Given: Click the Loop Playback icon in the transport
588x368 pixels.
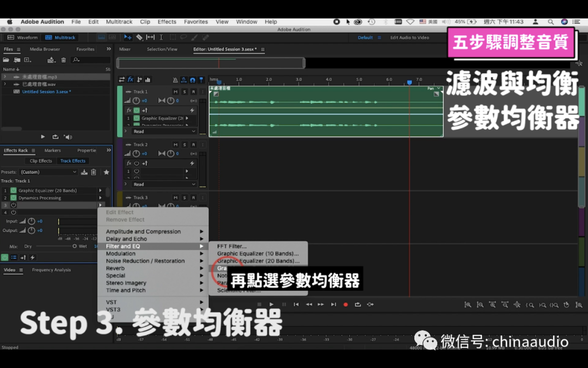Looking at the screenshot, I should click(358, 305).
